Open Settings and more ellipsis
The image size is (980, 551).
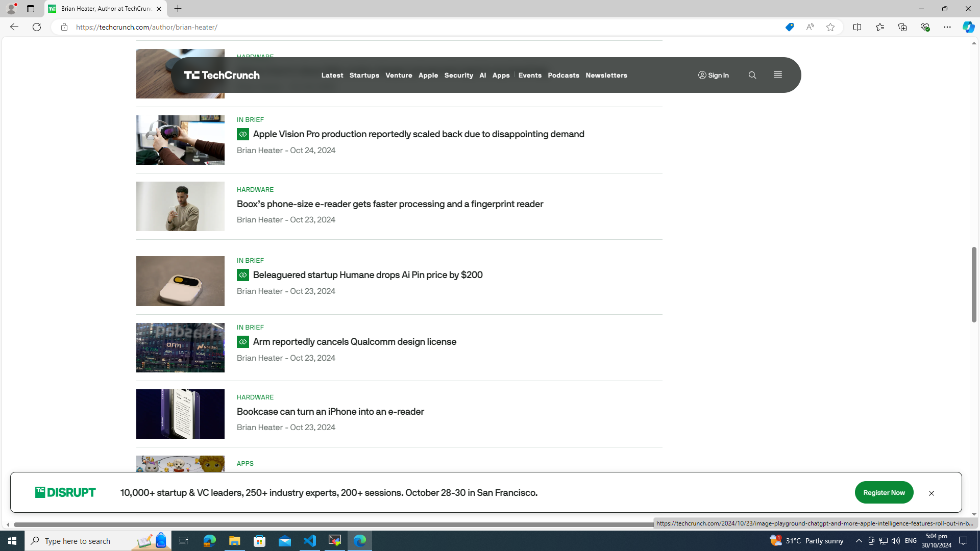click(x=947, y=27)
